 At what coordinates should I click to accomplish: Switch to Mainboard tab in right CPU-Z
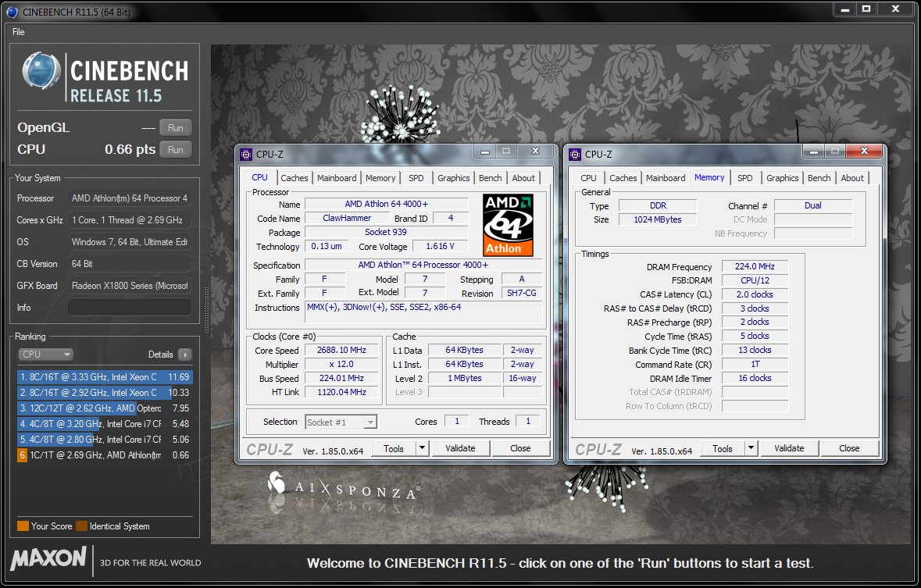click(666, 178)
